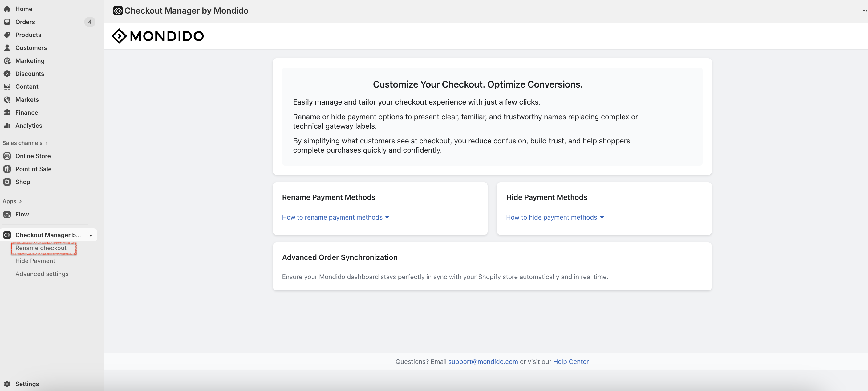Click the Analytics bar chart icon

pos(7,126)
